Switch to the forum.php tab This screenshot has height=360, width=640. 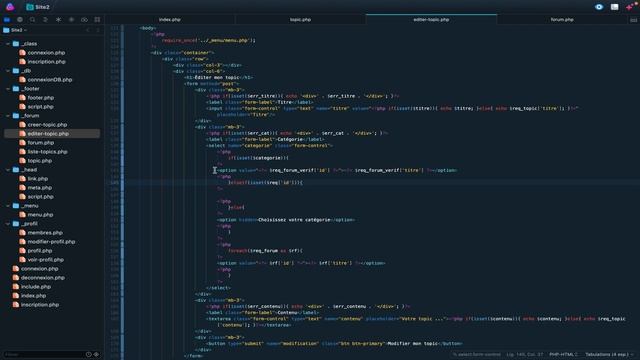(562, 20)
